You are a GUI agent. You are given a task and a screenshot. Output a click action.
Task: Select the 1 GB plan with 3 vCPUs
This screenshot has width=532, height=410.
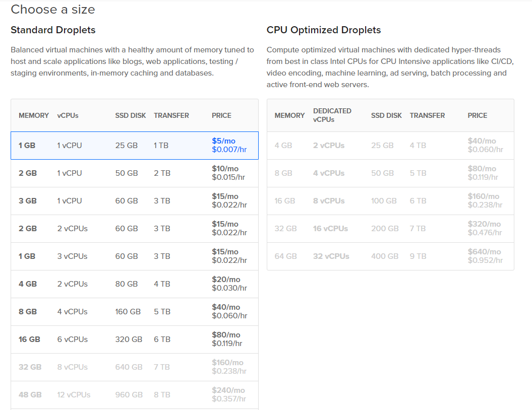134,256
